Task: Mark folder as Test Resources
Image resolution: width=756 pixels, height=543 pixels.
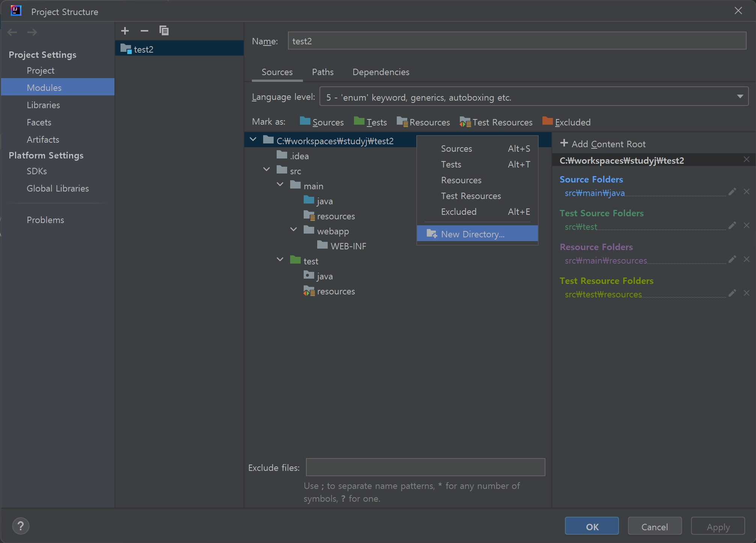Action: pyautogui.click(x=496, y=122)
